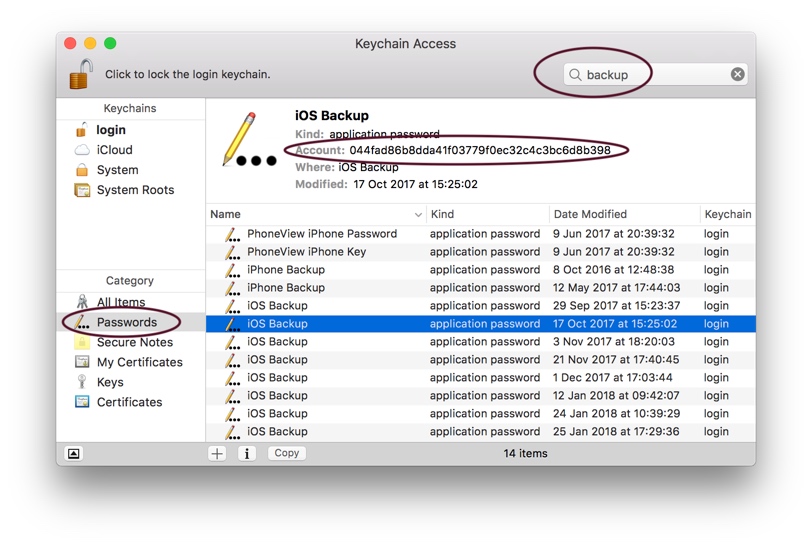812x546 pixels.
Task: Select iOS Backup dated 12 Jan 2018
Action: pos(481,395)
